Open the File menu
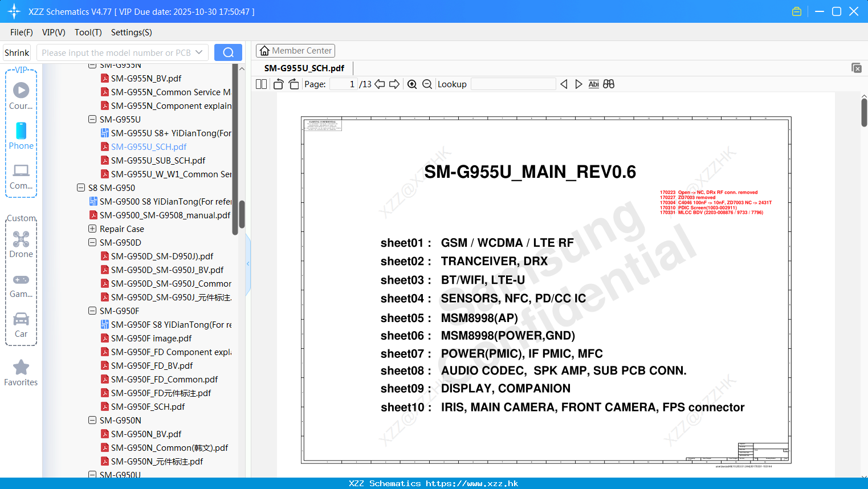The image size is (868, 489). [22, 32]
